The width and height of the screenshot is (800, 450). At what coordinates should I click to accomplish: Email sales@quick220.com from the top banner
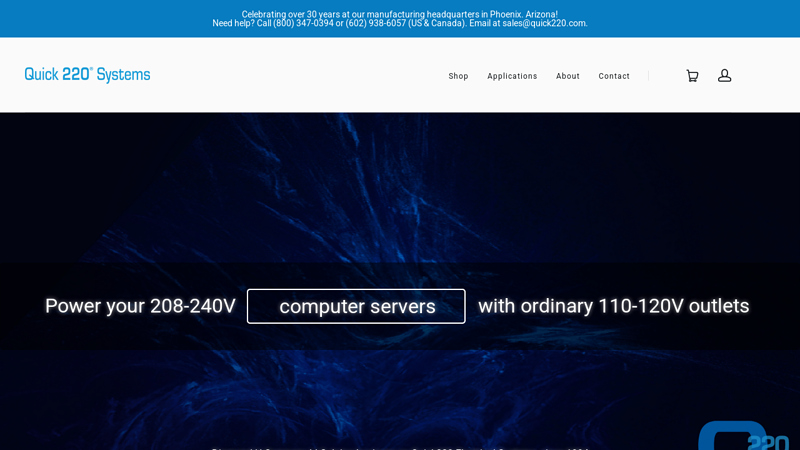click(544, 24)
